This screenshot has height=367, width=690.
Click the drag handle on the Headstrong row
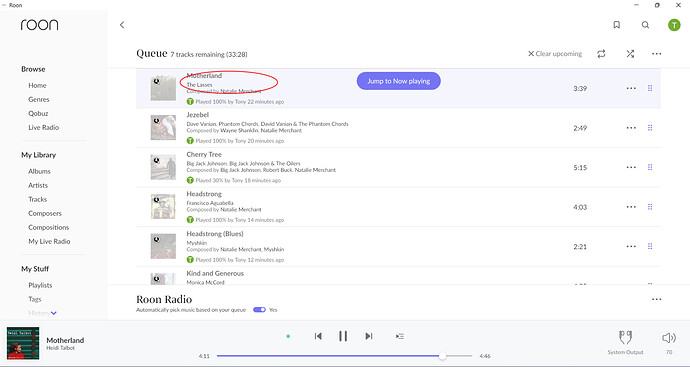click(650, 207)
